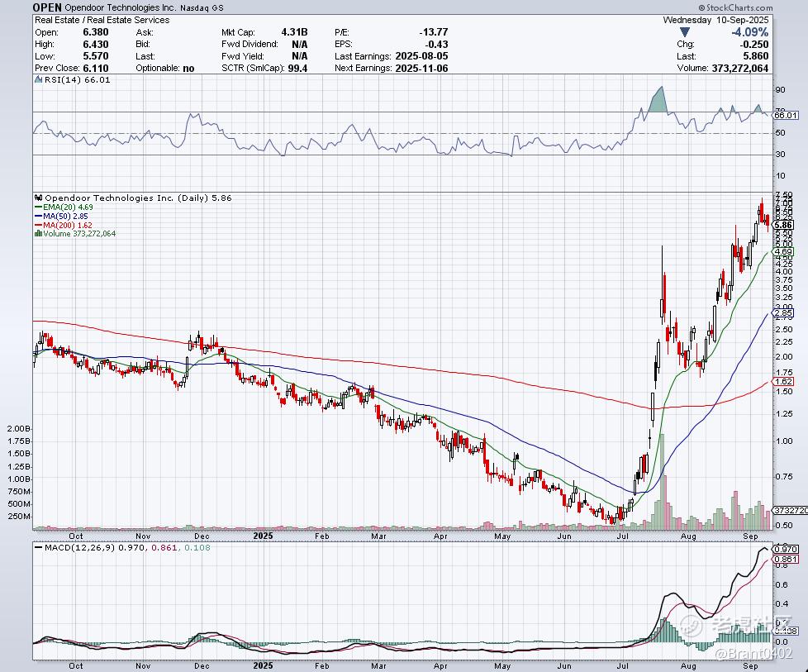Open the StockCharts.com copyright text
This screenshot has width=808, height=672.
coord(735,7)
